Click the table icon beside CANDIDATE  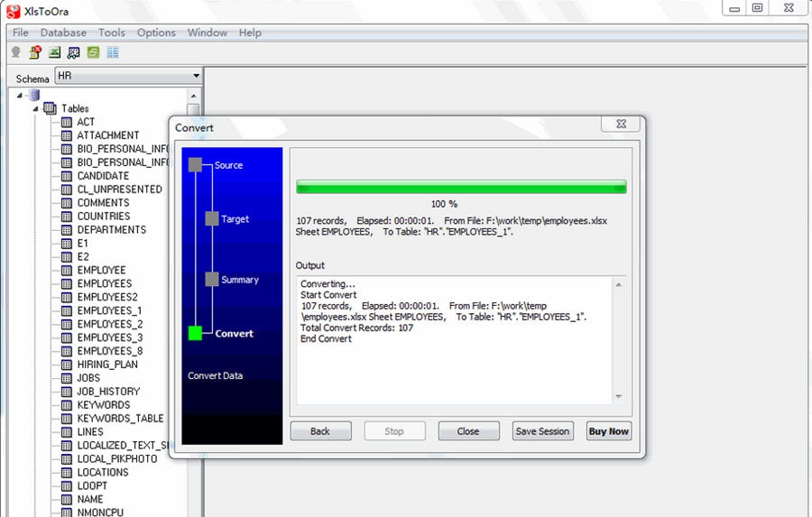[x=66, y=176]
